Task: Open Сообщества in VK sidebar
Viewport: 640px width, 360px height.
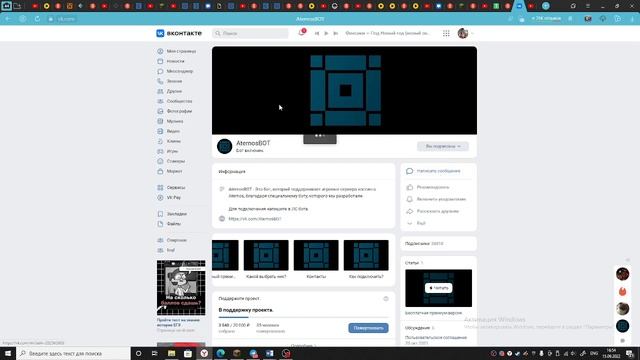Action: tap(175, 101)
